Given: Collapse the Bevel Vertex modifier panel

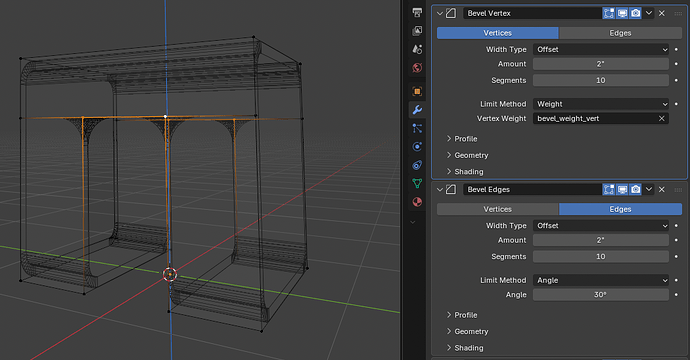Looking at the screenshot, I should coord(440,14).
